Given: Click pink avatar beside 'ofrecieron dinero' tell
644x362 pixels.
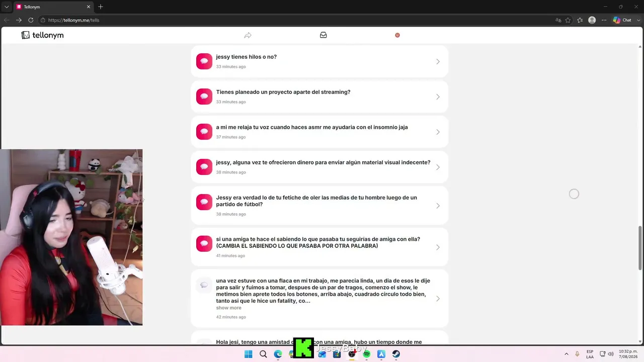Looking at the screenshot, I should [x=204, y=167].
